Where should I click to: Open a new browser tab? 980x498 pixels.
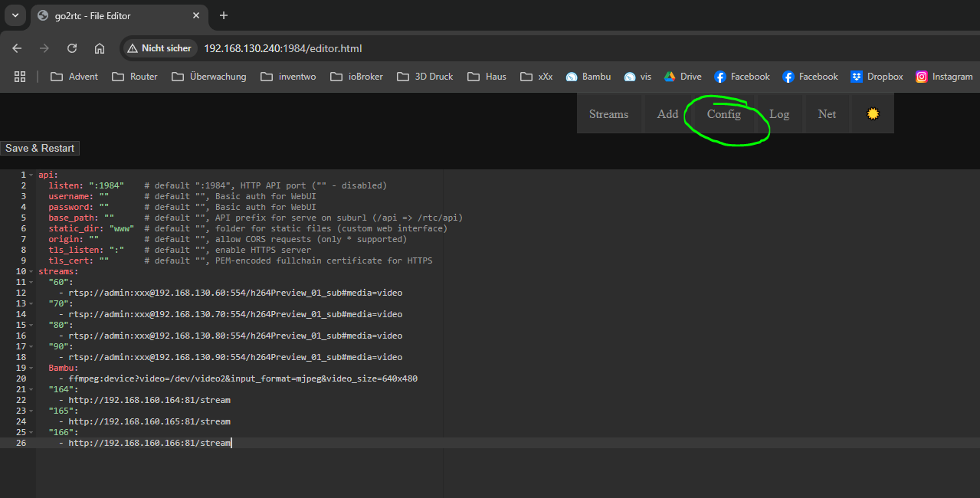(224, 15)
